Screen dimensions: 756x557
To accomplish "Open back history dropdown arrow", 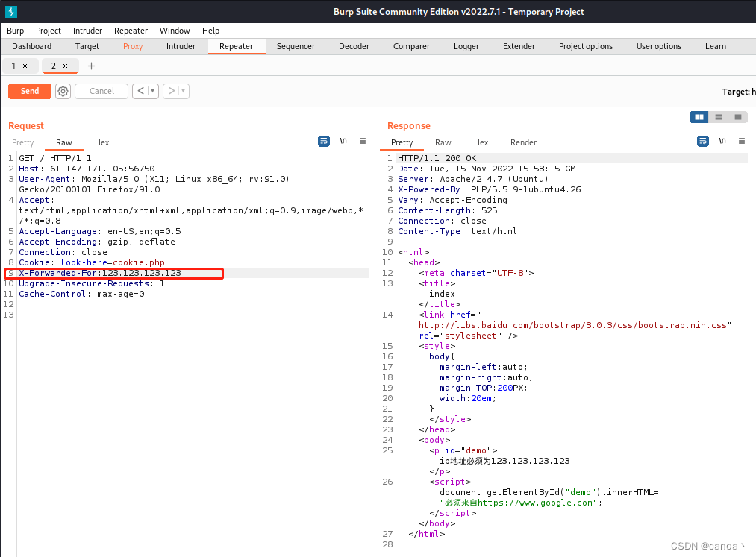I will click(x=153, y=90).
